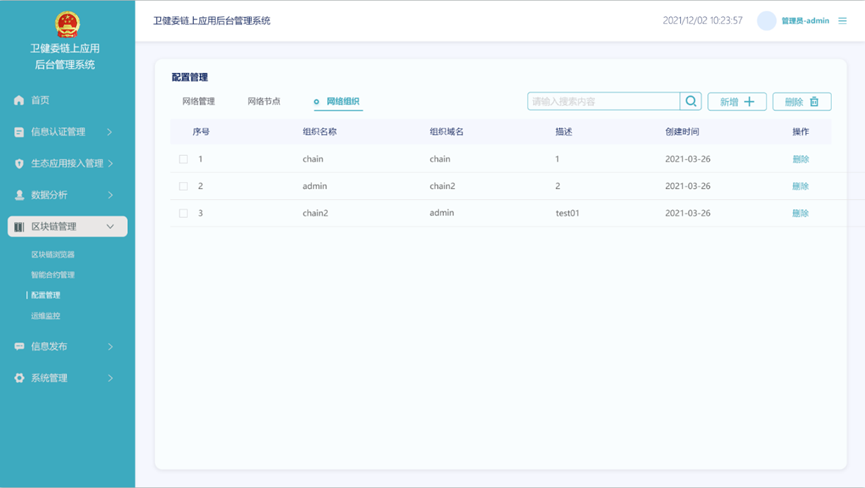This screenshot has width=865, height=488.
Task: Click header title 卫健委链上应用后台管理系统
Action: (211, 20)
